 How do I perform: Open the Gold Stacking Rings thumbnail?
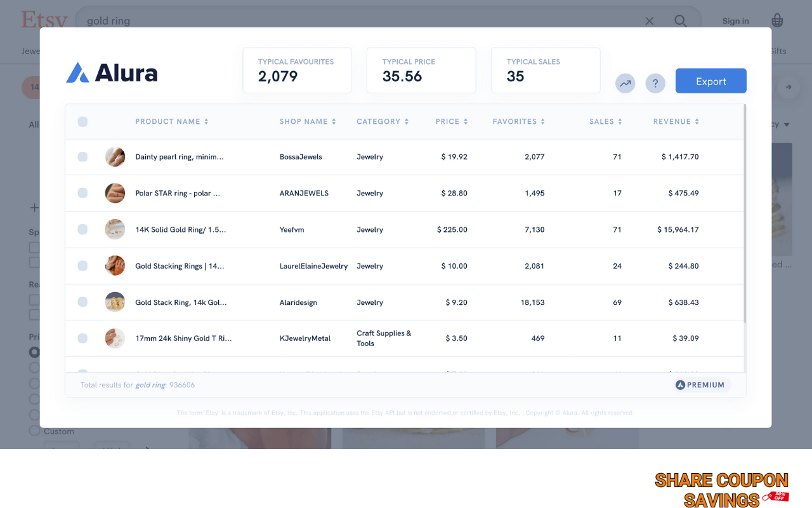coord(115,266)
